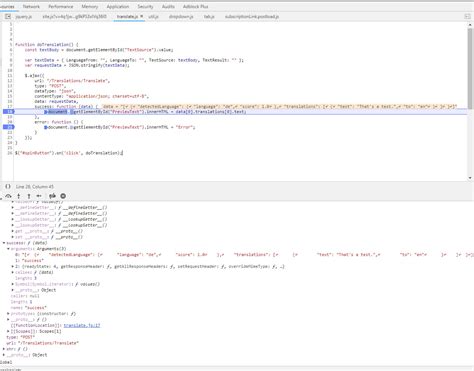The width and height of the screenshot is (474, 371).
Task: Open subscriptionLink.postload.js file tab
Action: point(252,16)
